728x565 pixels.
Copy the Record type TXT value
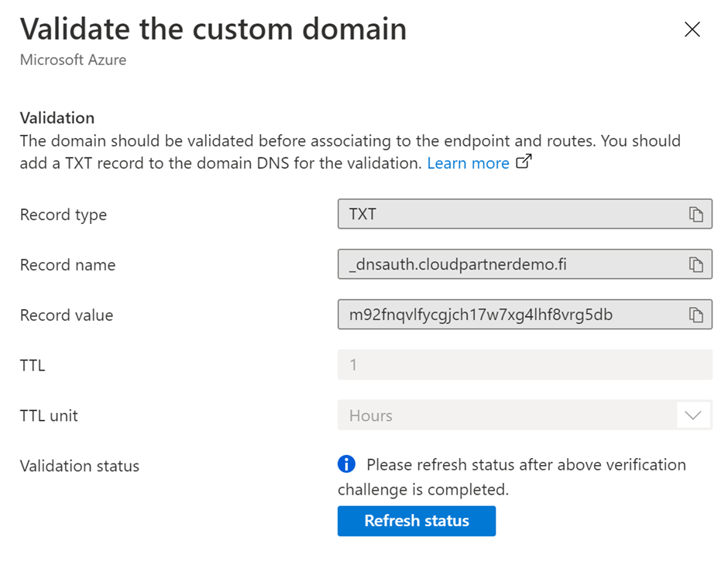point(695,215)
